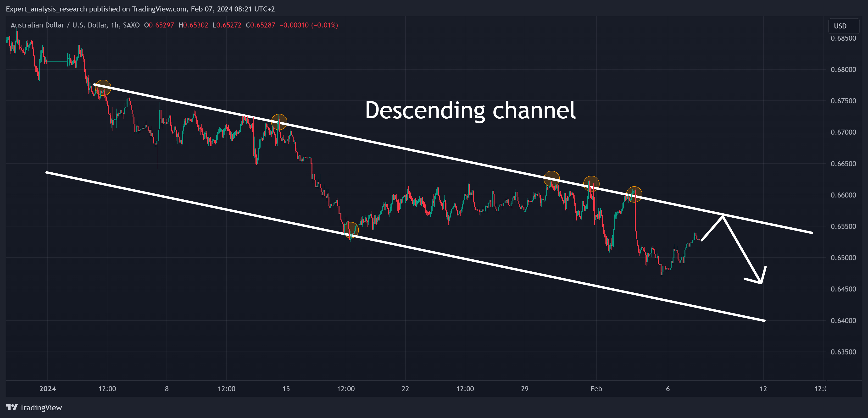Click the TradingView logo icon
868x418 pixels.
click(x=11, y=407)
